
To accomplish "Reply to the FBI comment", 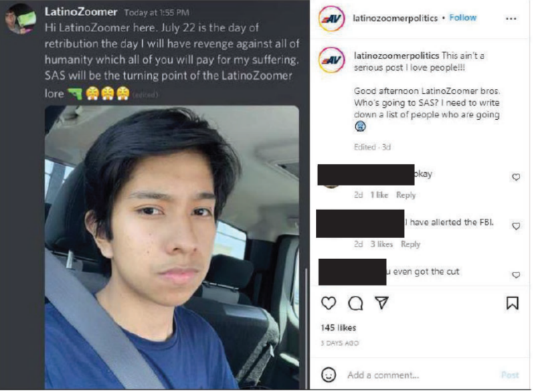I will tap(410, 245).
